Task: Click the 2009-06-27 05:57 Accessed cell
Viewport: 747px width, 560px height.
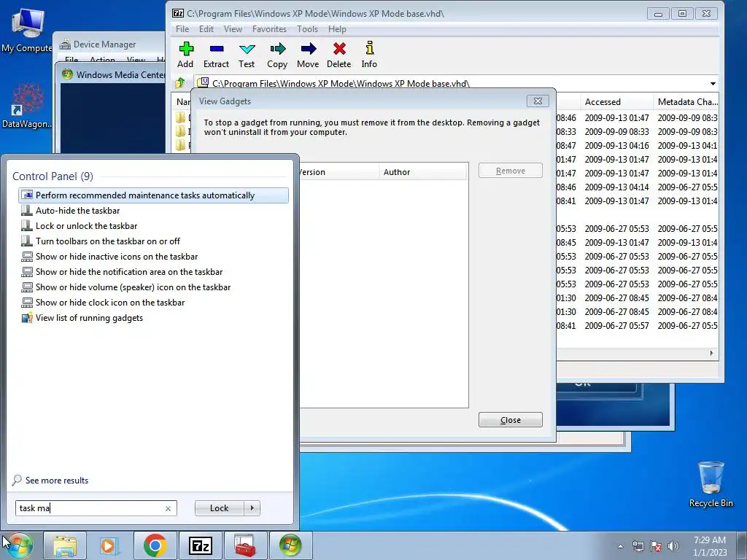Action: 616,326
